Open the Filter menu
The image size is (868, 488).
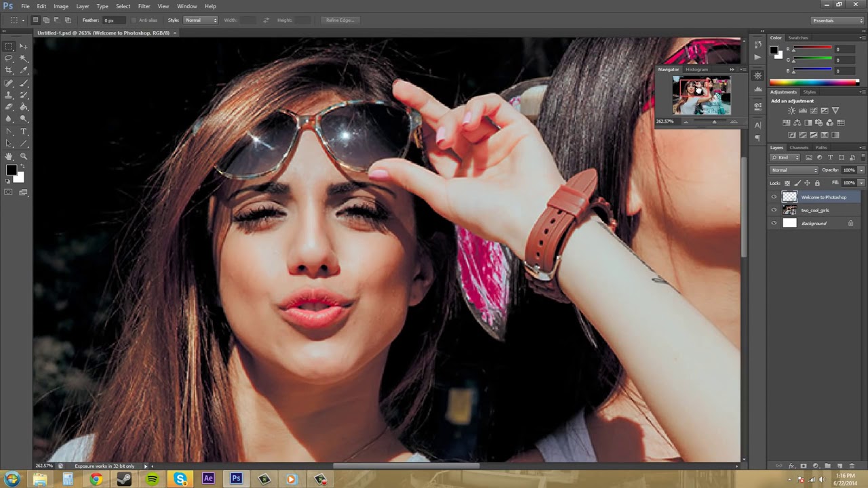pos(144,6)
